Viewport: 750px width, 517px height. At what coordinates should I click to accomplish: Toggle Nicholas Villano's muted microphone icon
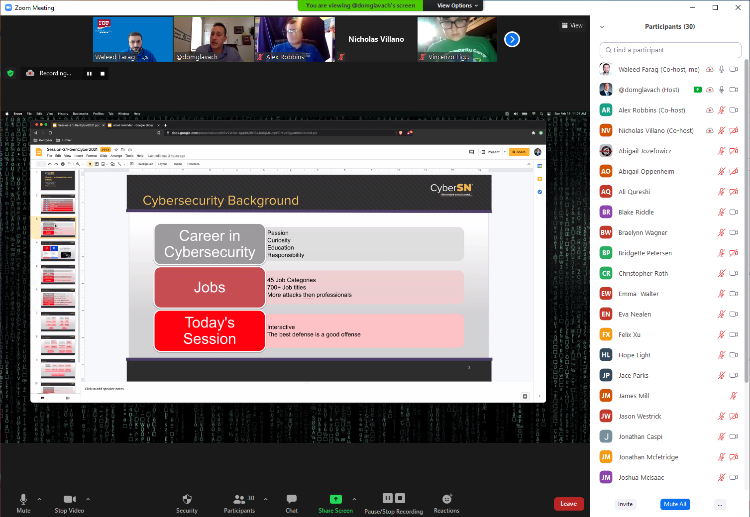pos(721,131)
